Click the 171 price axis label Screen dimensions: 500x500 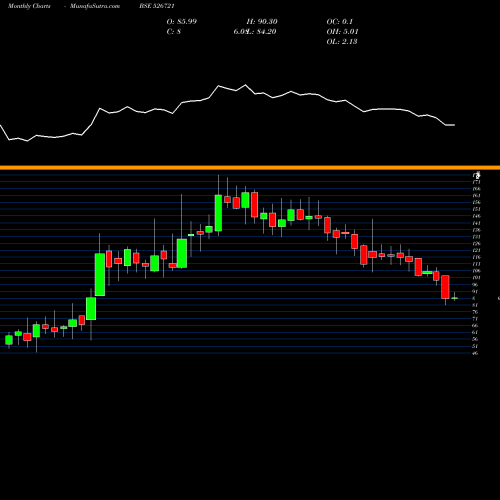(x=476, y=182)
